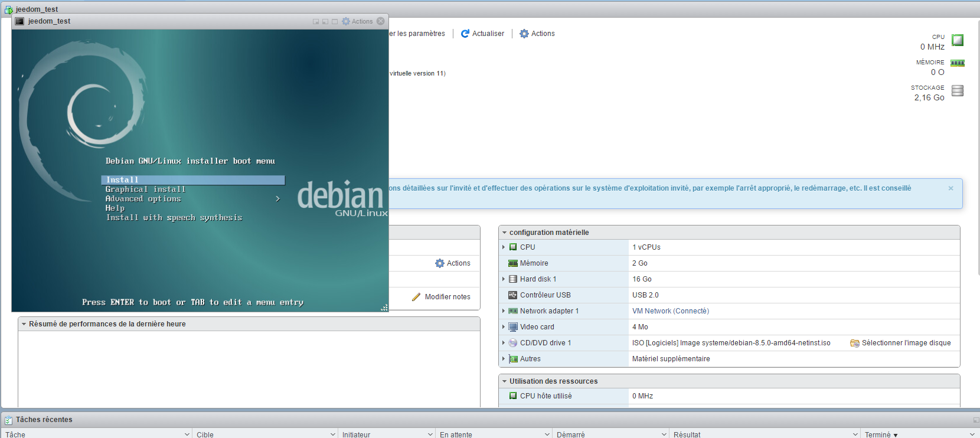Open the Résultat column dropdown
The height and width of the screenshot is (438, 980).
855,434
